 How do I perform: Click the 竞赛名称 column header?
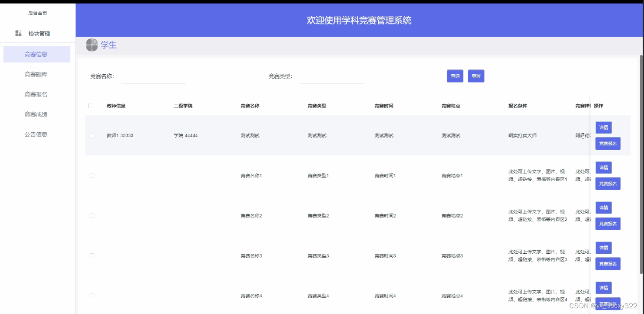click(250, 106)
